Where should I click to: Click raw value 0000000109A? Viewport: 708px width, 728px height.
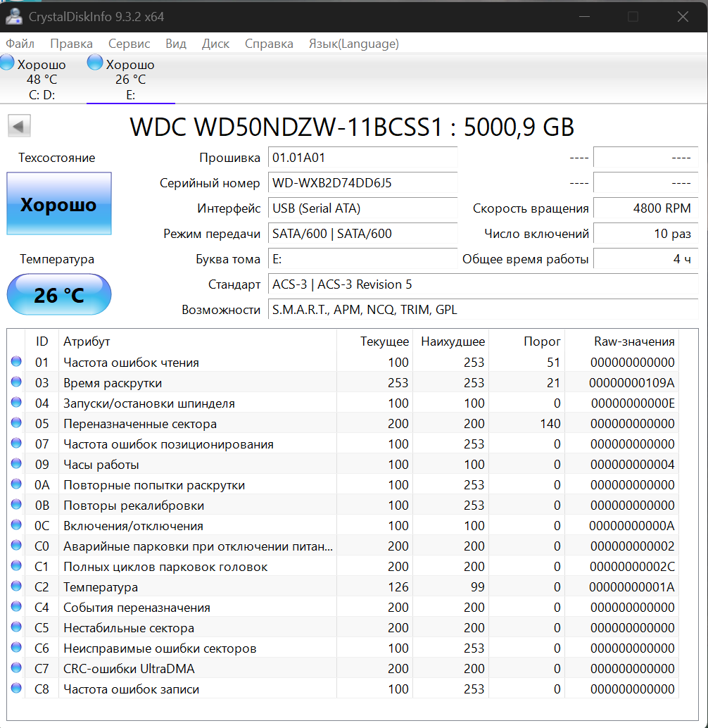[632, 383]
